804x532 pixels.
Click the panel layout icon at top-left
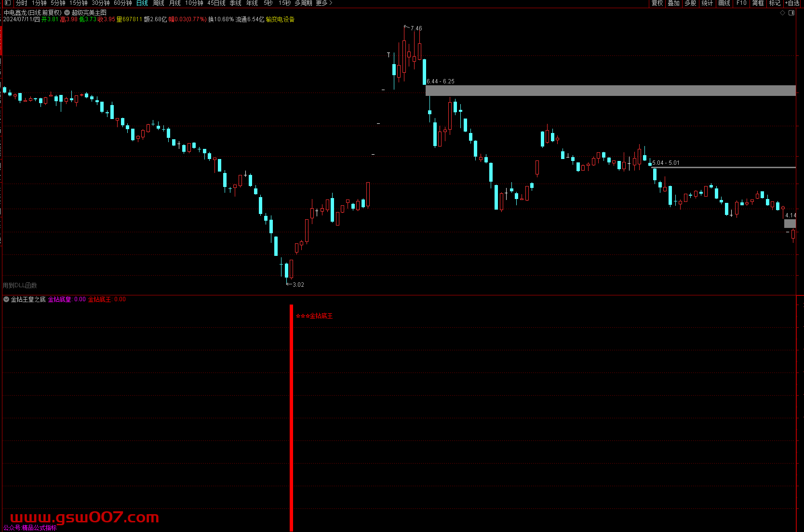(7, 3)
